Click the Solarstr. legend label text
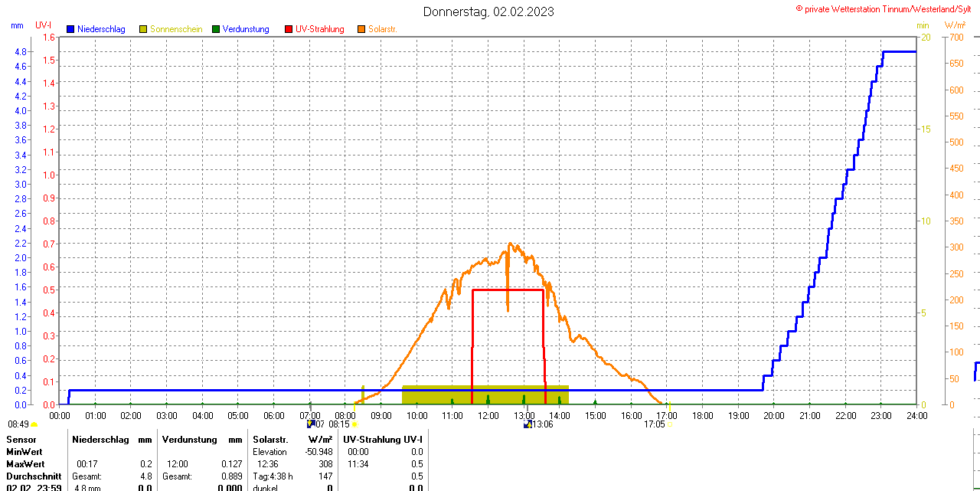The image size is (980, 491). 382,29
